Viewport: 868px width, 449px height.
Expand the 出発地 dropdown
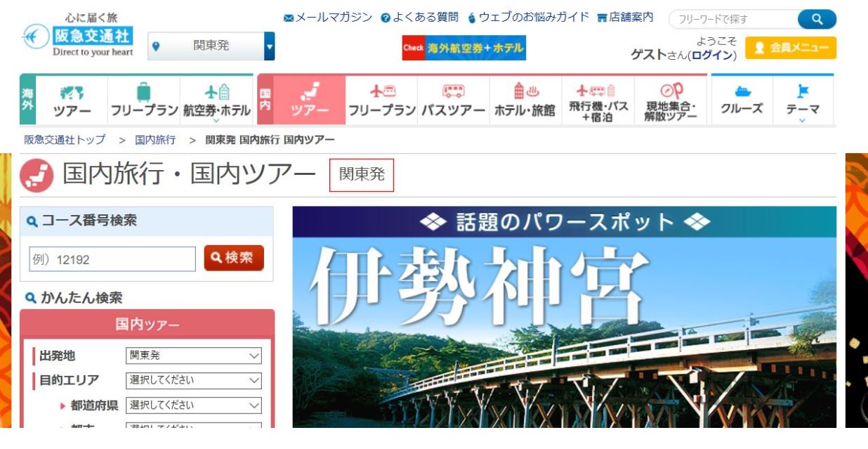coord(193,356)
